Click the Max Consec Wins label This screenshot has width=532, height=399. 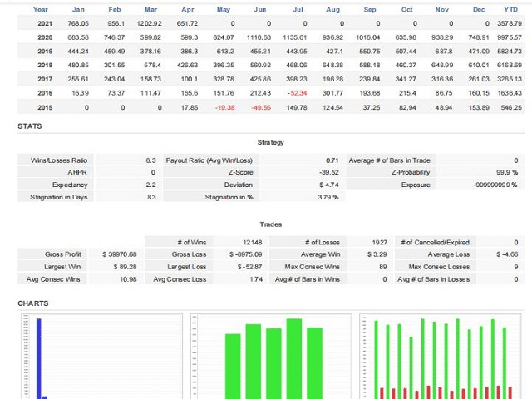click(x=308, y=267)
